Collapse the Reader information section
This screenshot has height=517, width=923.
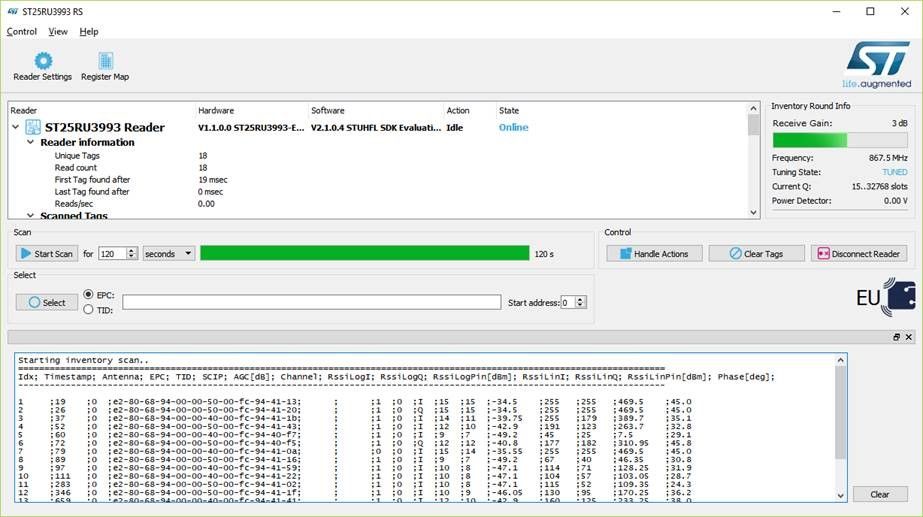(x=31, y=142)
